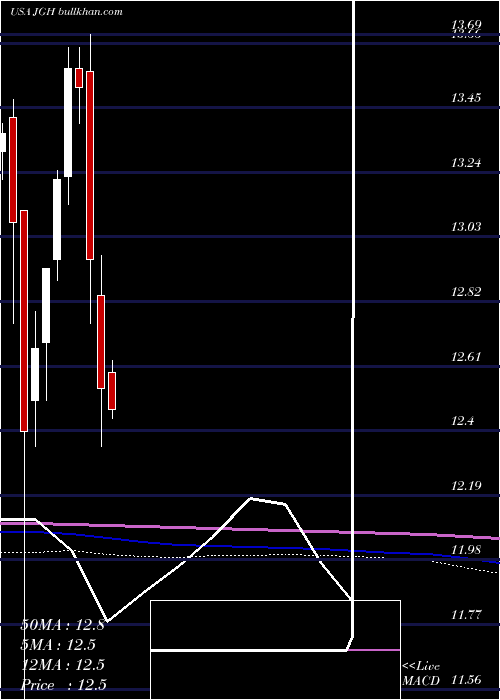Click the <<Live MACD label
This screenshot has width=500, height=700.
pyautogui.click(x=421, y=674)
